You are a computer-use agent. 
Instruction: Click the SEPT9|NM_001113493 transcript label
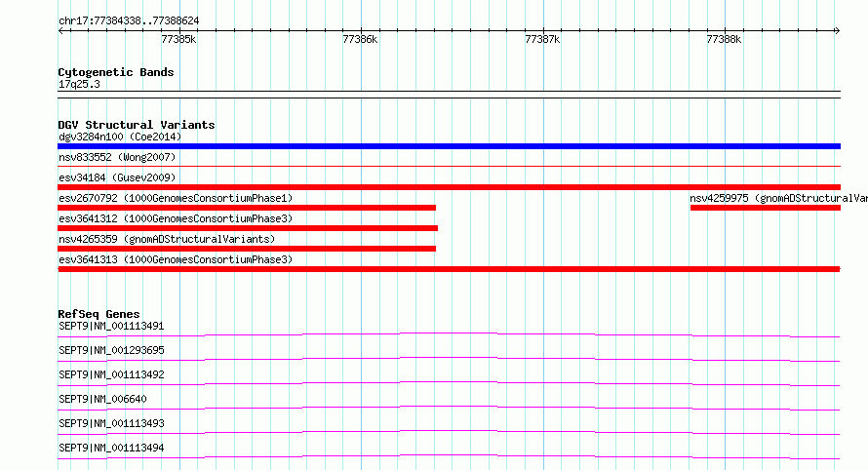[x=111, y=423]
